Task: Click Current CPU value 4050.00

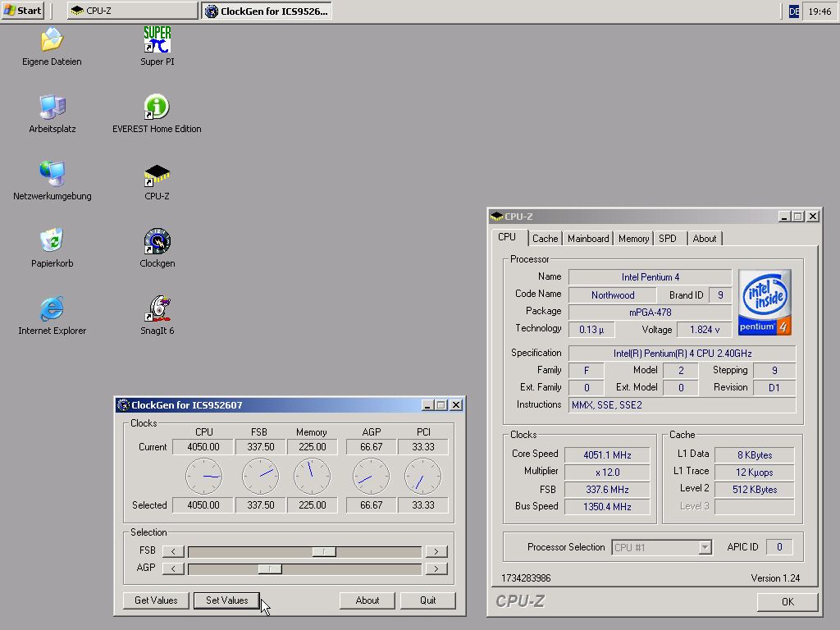Action: pos(203,447)
